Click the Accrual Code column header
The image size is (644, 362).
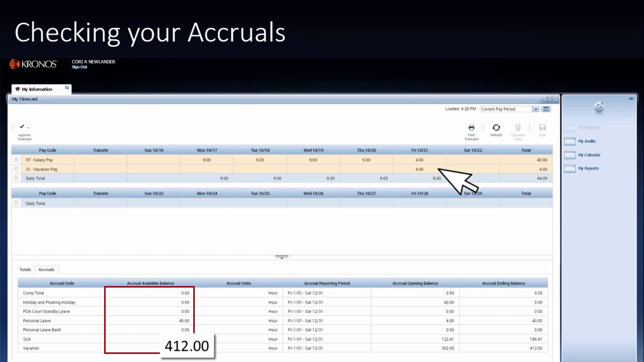coord(62,283)
